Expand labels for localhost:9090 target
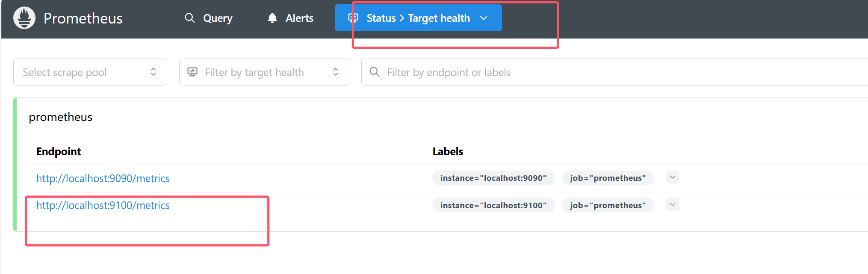868x274 pixels. (x=672, y=177)
